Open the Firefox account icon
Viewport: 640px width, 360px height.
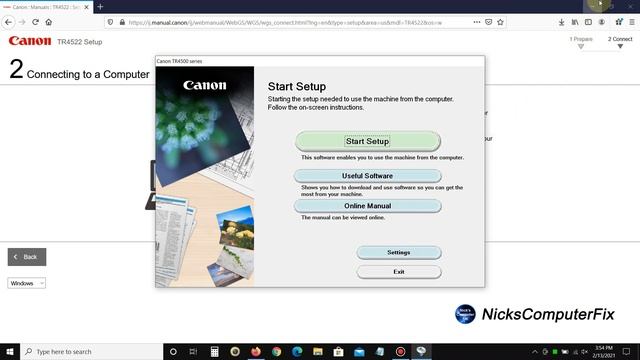coord(602,22)
